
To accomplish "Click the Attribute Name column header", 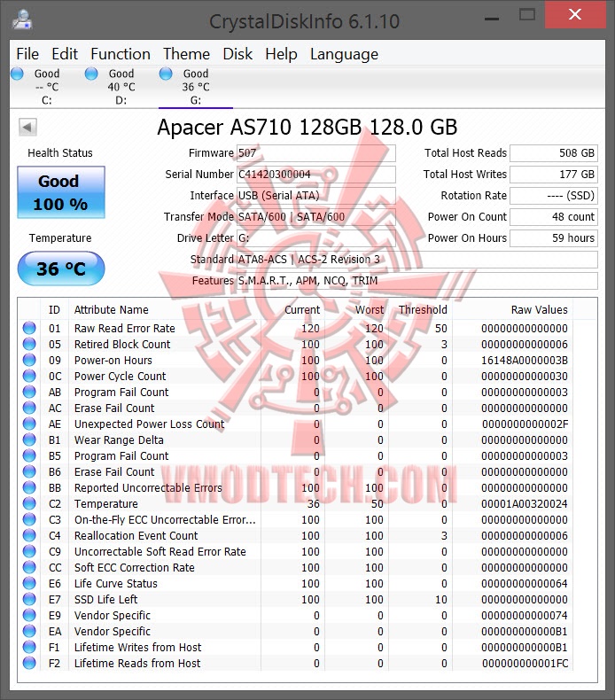I will (164, 310).
